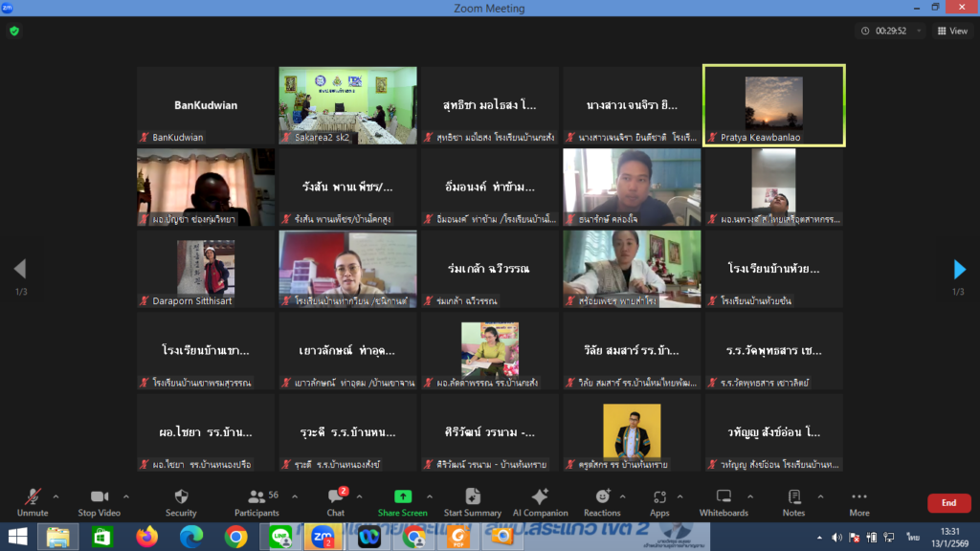Go to next gallery page arrow
Image resolution: width=980 pixels, height=551 pixels.
[x=960, y=269]
